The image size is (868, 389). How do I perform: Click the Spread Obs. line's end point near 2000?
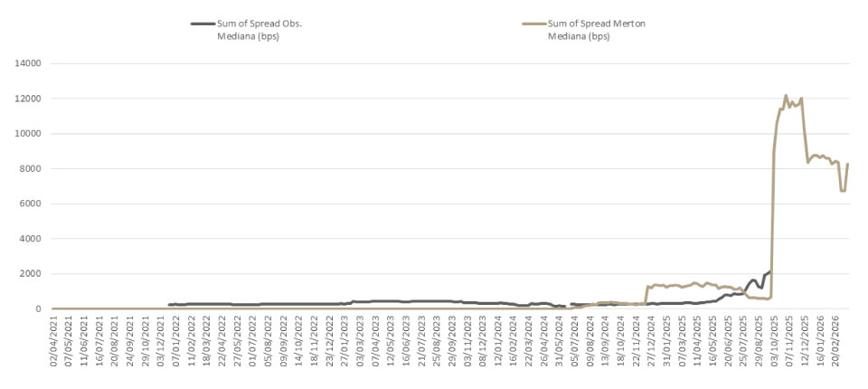pyautogui.click(x=769, y=270)
